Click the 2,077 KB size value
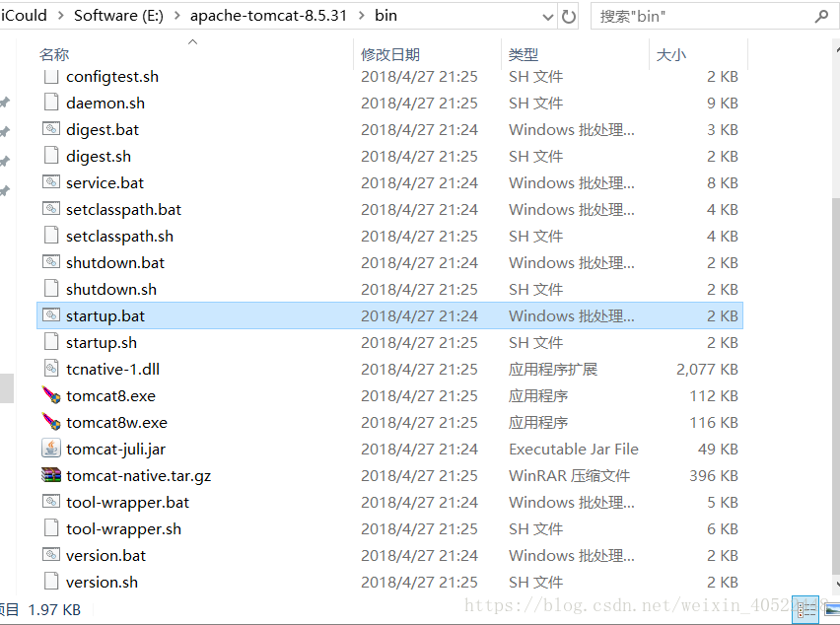 (x=707, y=370)
